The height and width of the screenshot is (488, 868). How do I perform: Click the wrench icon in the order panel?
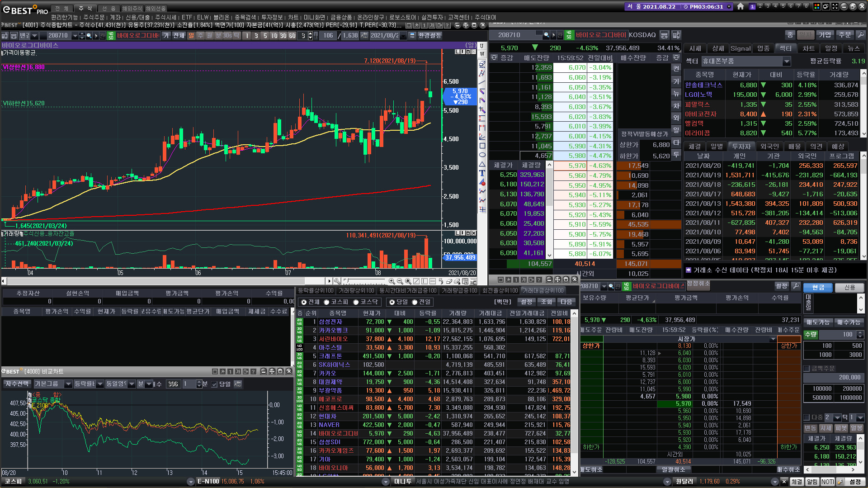click(796, 286)
